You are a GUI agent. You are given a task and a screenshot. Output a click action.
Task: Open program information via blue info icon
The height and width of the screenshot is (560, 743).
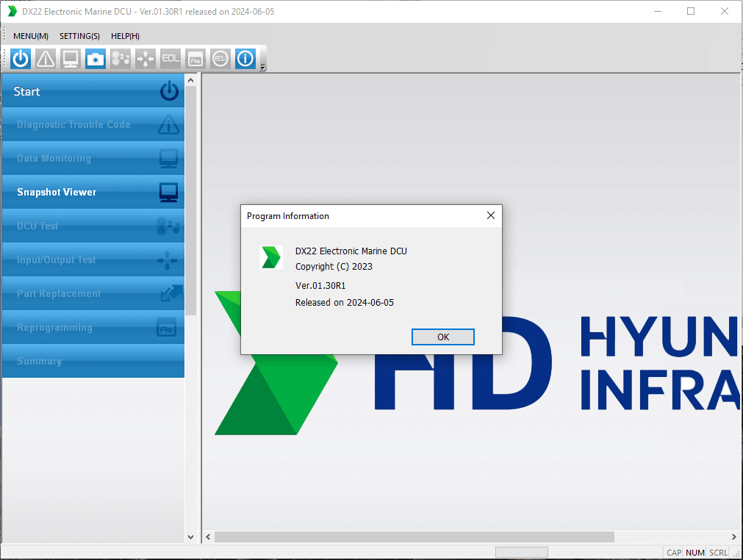point(245,59)
